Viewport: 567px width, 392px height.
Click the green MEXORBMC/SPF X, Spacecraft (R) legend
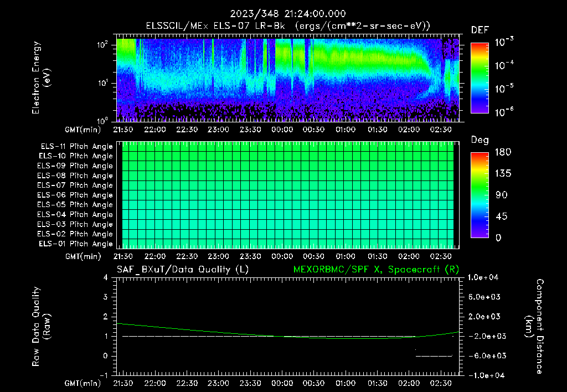(x=376, y=270)
